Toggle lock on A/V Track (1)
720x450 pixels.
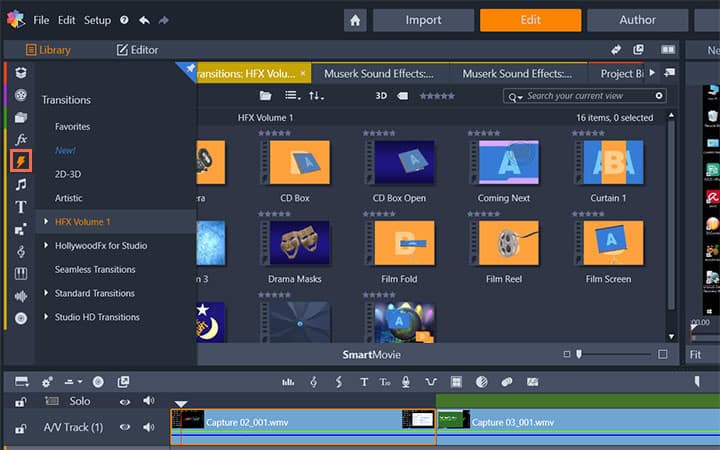pos(20,428)
